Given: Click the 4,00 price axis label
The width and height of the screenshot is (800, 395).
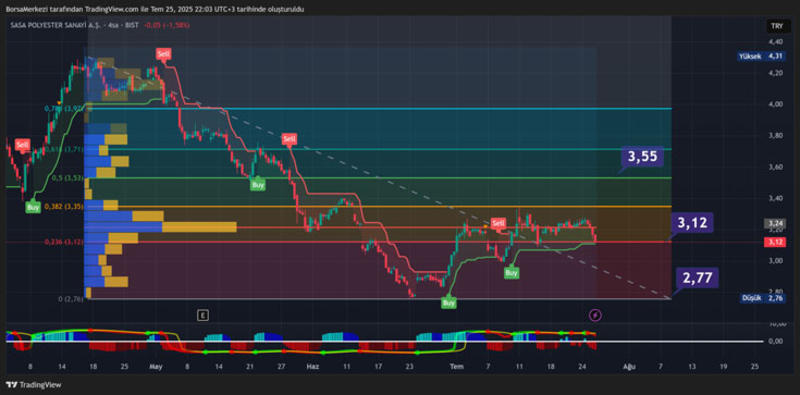Looking at the screenshot, I should 776,104.
